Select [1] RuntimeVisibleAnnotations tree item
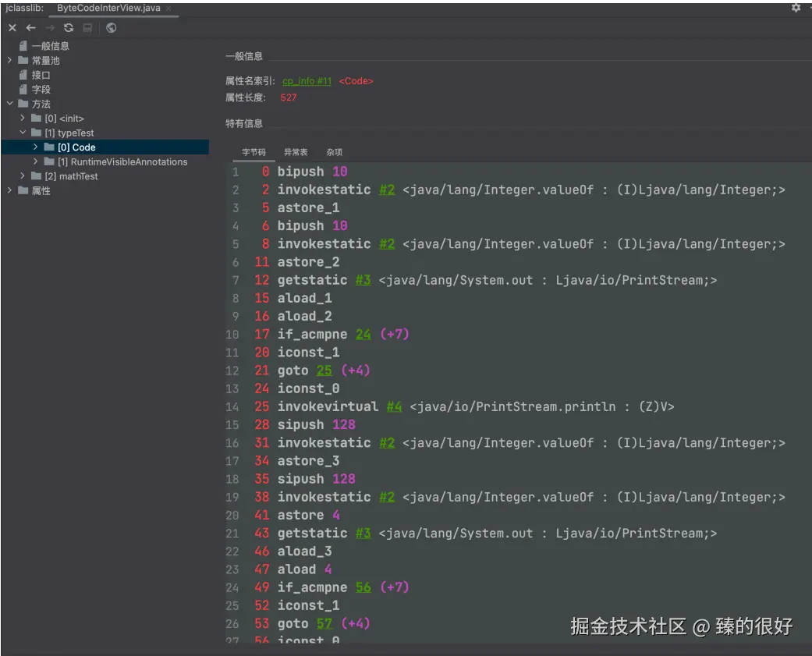The image size is (812, 656). [122, 162]
